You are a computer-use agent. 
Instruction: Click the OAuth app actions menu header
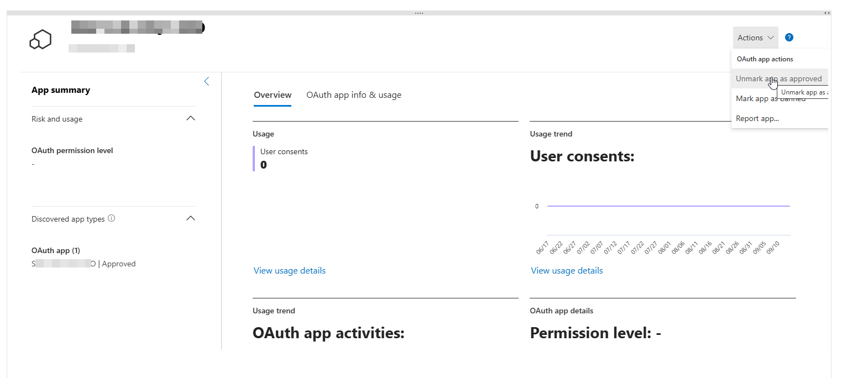point(765,59)
